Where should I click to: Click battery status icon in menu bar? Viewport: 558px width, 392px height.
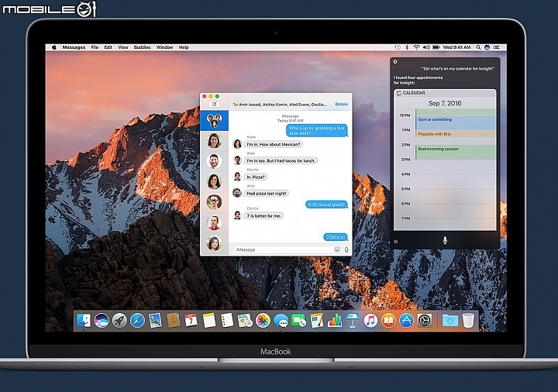436,47
